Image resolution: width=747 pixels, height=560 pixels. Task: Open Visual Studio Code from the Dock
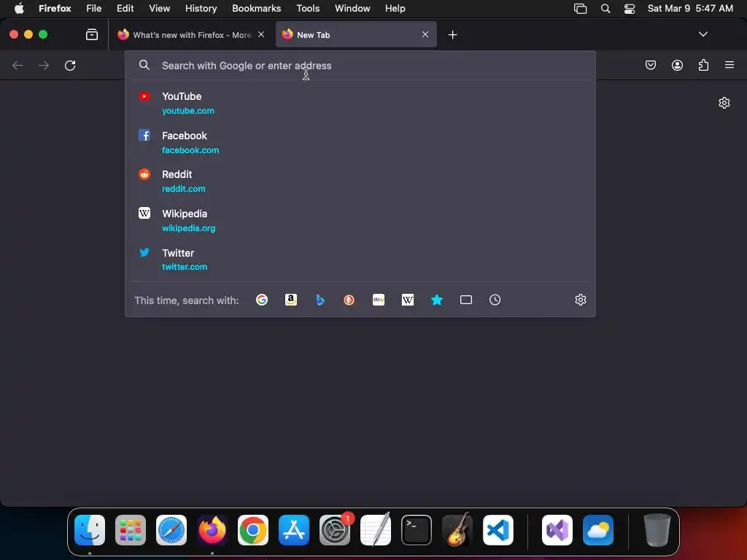498,530
